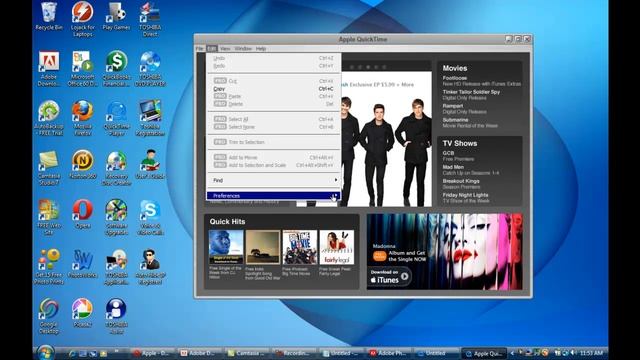640x360 pixels.
Task: Open the Windows Start orb
Action: [45, 352]
